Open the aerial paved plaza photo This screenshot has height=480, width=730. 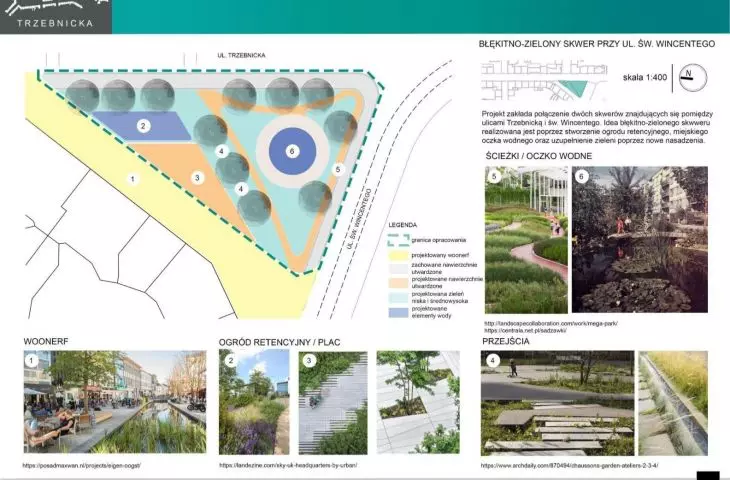point(332,403)
